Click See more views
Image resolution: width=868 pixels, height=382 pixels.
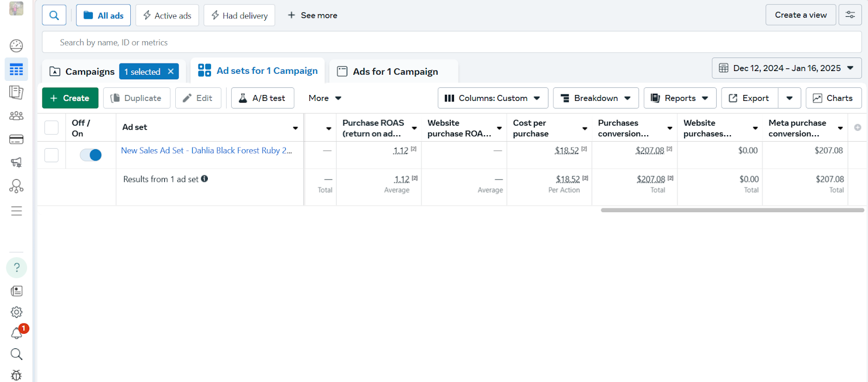pos(312,16)
